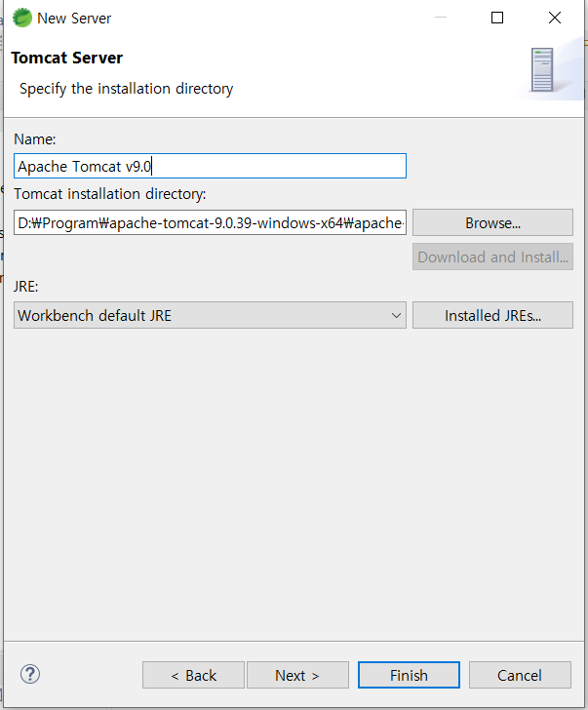Maximize the New Server dialog
This screenshot has height=710, width=588.
(x=497, y=18)
